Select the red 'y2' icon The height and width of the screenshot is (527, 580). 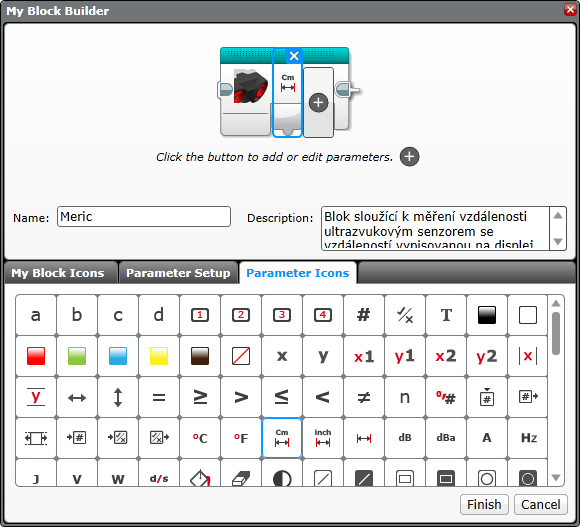point(487,356)
